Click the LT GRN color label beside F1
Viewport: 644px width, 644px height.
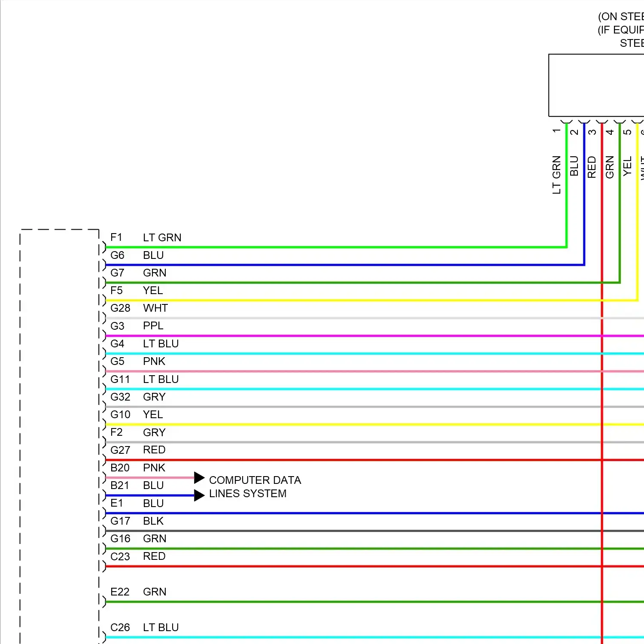(x=162, y=237)
